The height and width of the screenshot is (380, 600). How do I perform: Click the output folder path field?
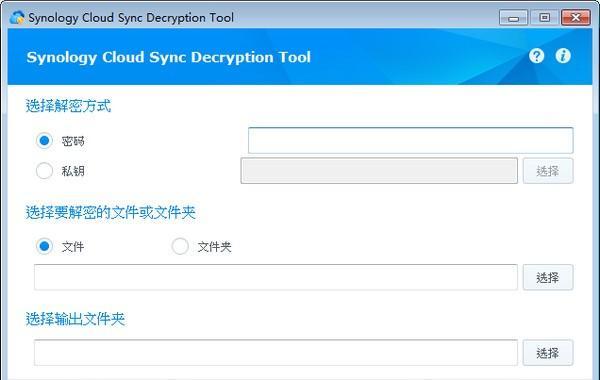coord(276,352)
